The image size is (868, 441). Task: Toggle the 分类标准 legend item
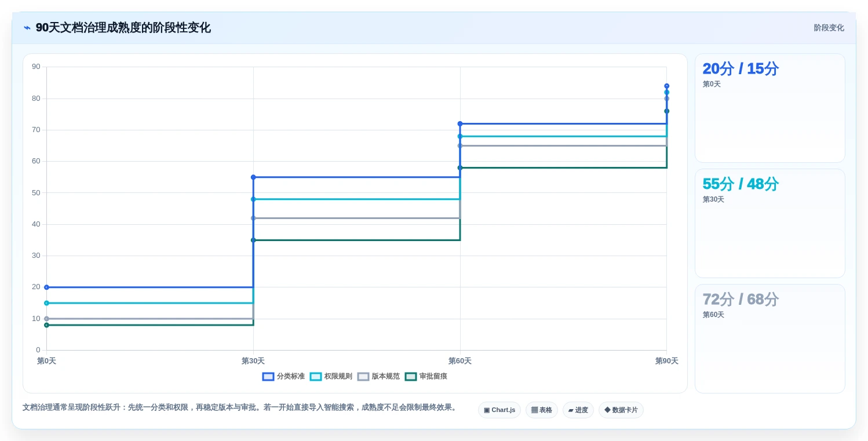pos(283,377)
